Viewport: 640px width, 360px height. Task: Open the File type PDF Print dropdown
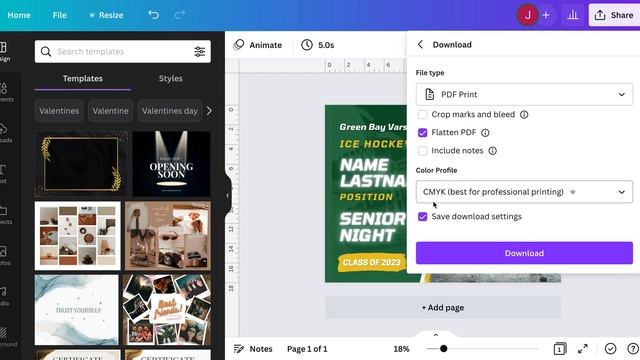(524, 94)
